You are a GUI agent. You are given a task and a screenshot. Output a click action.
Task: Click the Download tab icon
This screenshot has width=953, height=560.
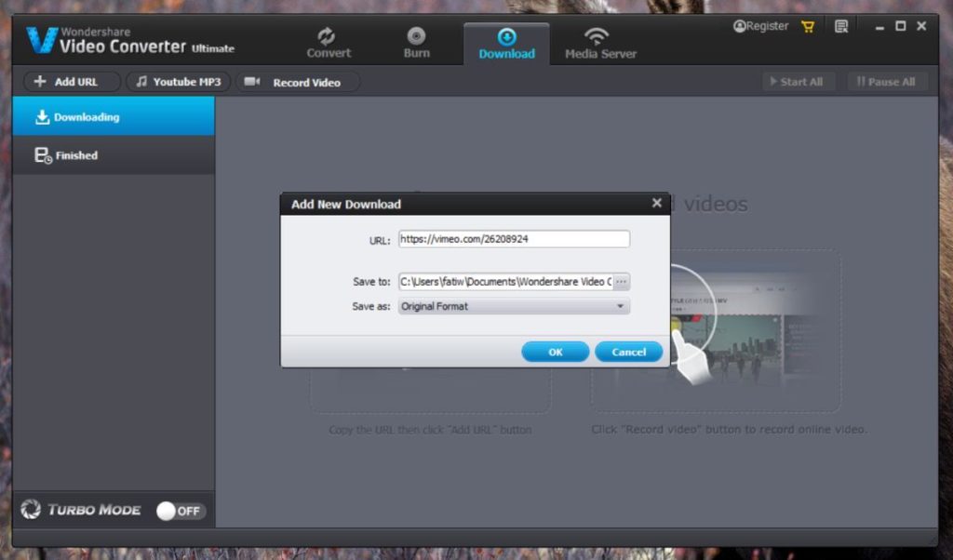(x=506, y=37)
